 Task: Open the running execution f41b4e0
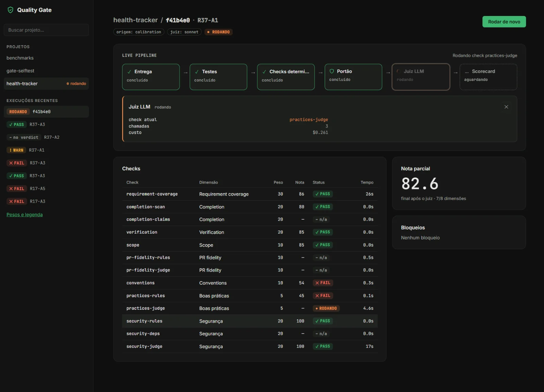coord(46,112)
